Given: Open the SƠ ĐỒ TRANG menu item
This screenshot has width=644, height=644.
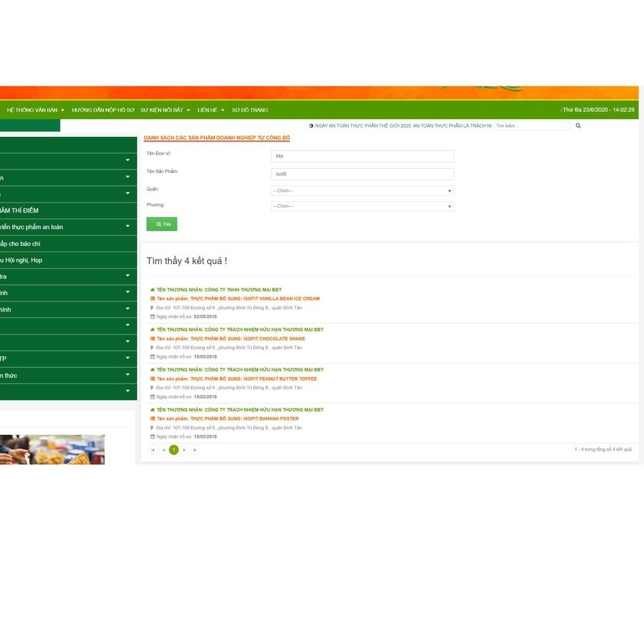Looking at the screenshot, I should pyautogui.click(x=250, y=110).
